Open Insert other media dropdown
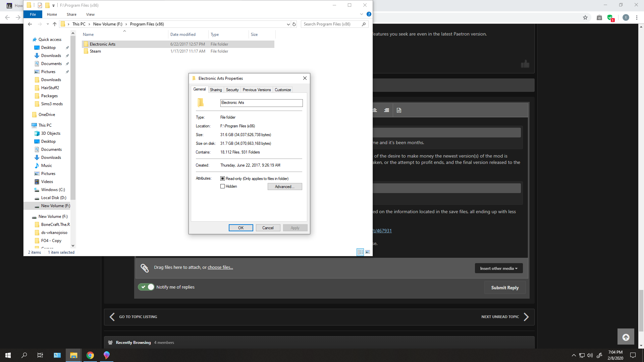The width and height of the screenshot is (644, 362). [499, 268]
